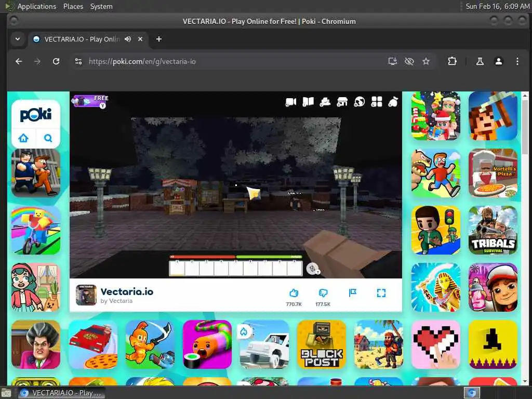Open the Applications menu

37,6
